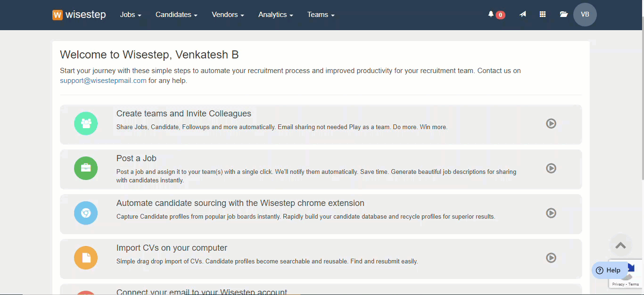644x295 pixels.
Task: Open the Vendors dropdown
Action: coord(228,15)
